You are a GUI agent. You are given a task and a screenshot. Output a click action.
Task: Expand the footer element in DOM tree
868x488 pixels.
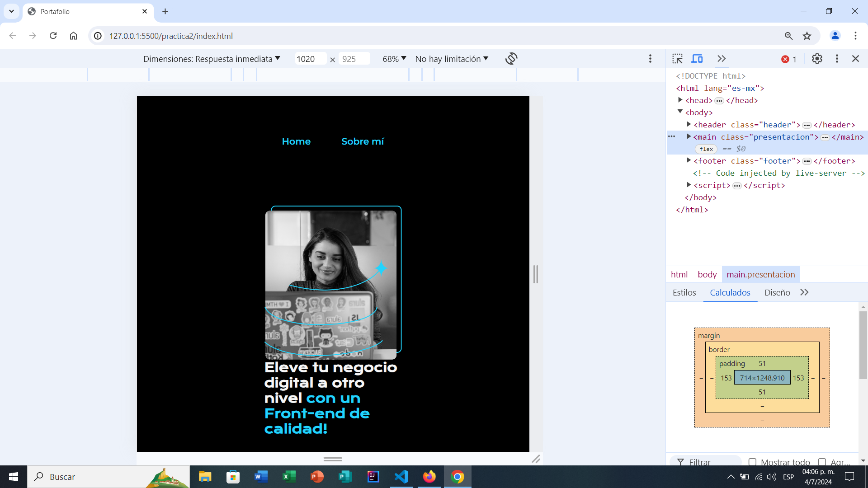coord(689,161)
